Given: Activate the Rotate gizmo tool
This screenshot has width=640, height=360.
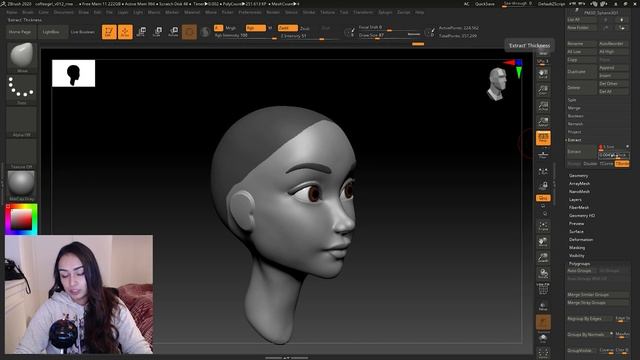Looking at the screenshot, I should point(173,32).
